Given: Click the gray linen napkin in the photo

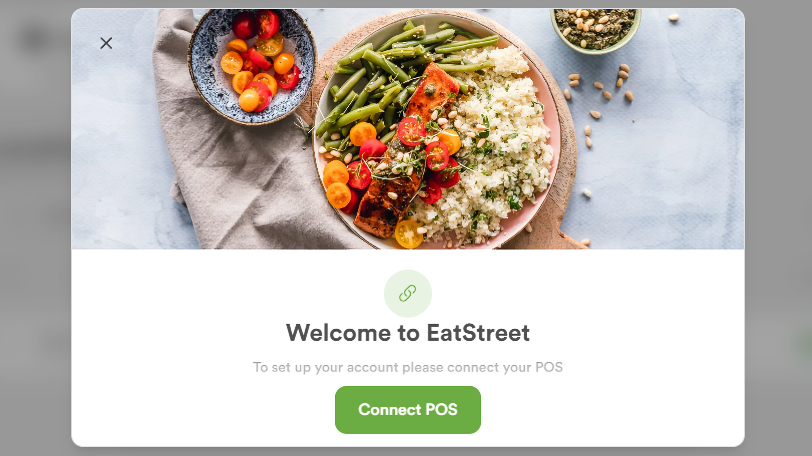Looking at the screenshot, I should 233,171.
